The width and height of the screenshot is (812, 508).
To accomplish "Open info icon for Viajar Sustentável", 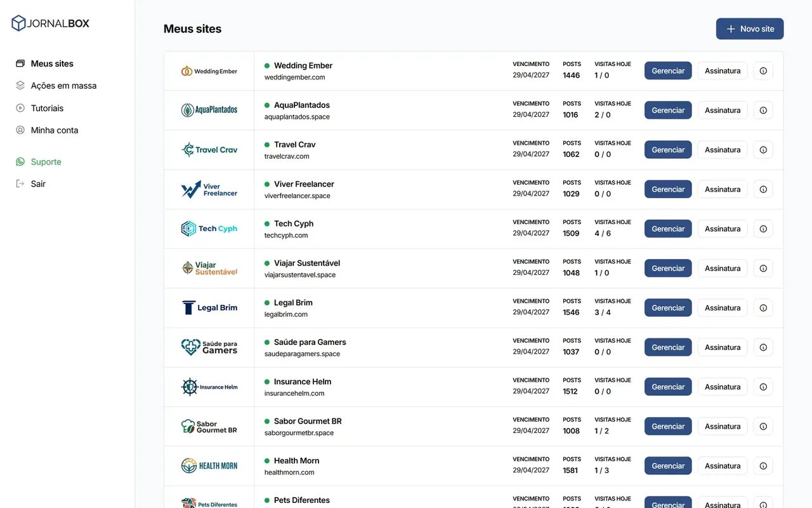I will click(x=763, y=269).
